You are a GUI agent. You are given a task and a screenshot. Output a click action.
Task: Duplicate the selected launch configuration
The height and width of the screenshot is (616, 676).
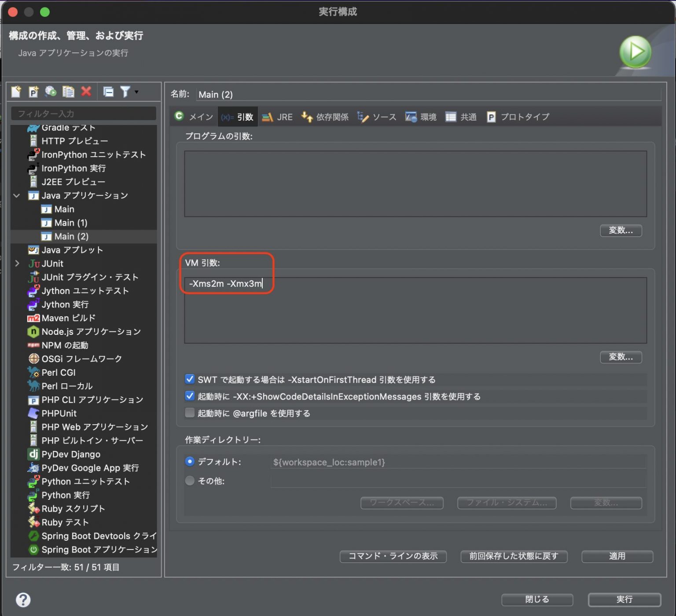click(x=69, y=92)
